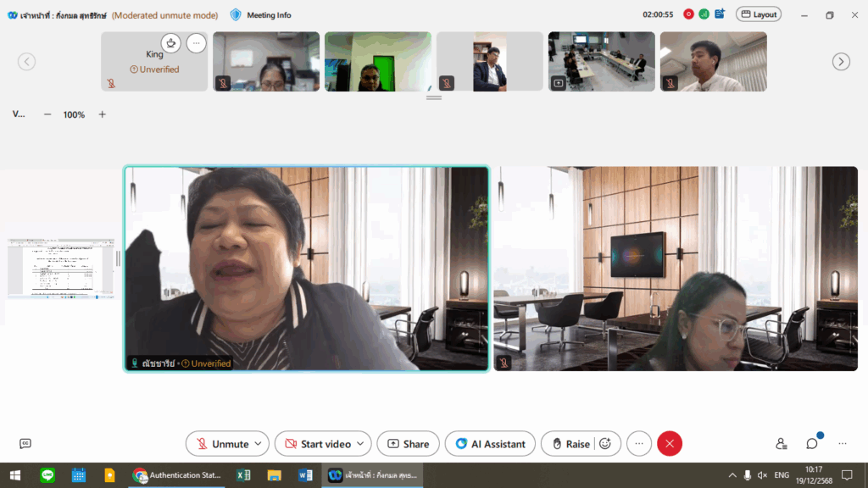Turn on camera with Start video

pos(317,443)
